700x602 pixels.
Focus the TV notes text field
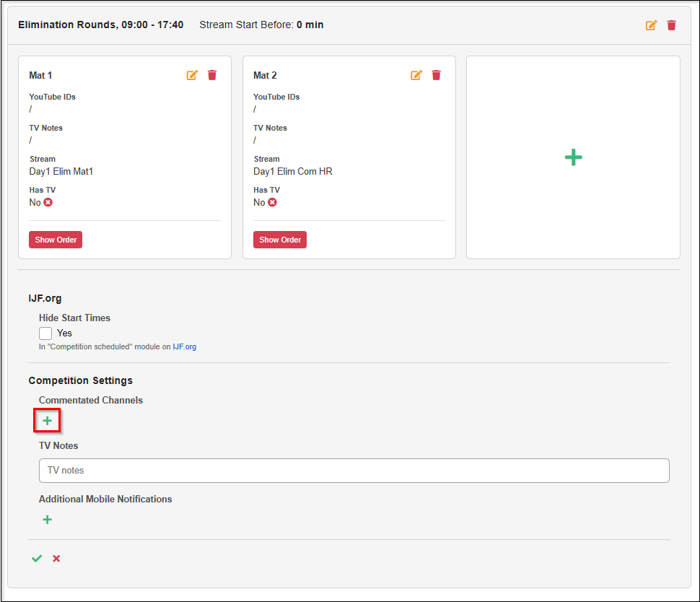coord(354,471)
